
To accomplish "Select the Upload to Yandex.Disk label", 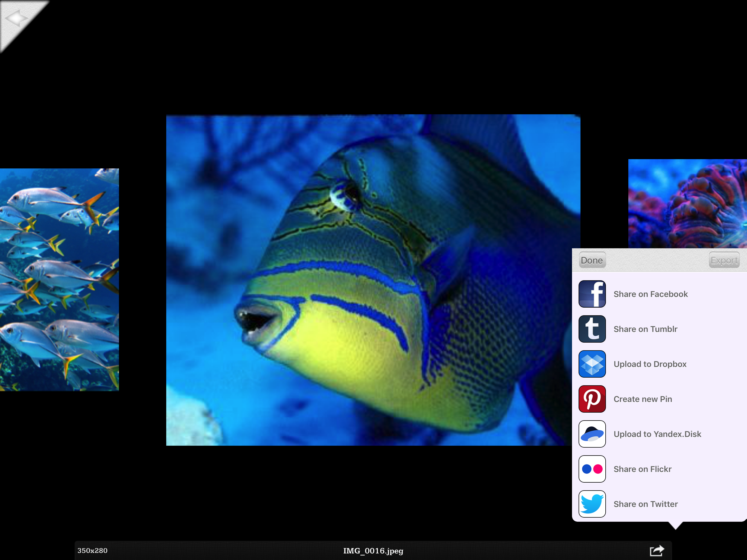I will [x=657, y=434].
